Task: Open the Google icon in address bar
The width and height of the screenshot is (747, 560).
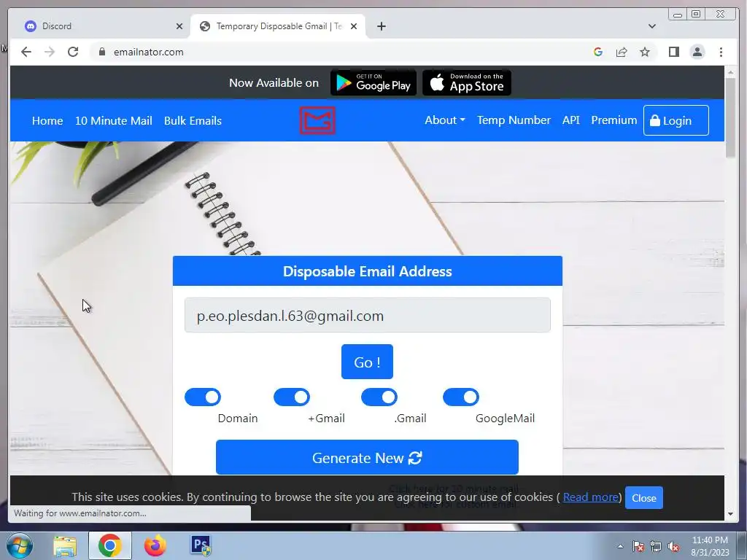Action: click(598, 52)
